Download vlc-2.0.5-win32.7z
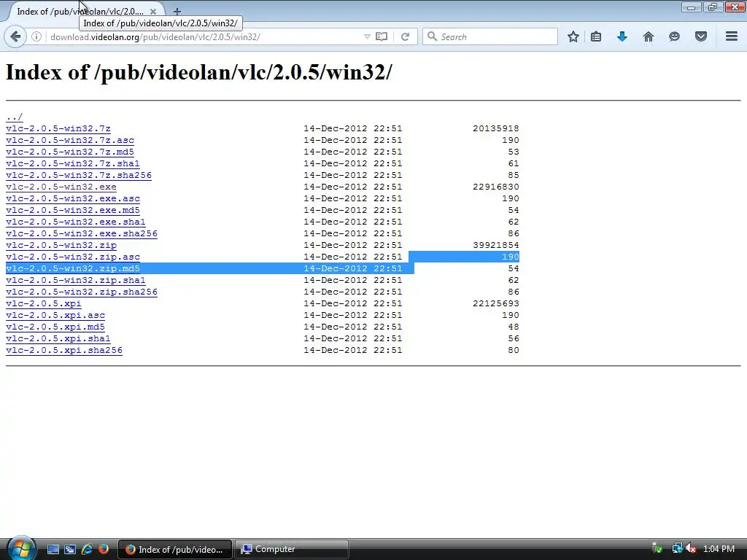 coord(58,128)
